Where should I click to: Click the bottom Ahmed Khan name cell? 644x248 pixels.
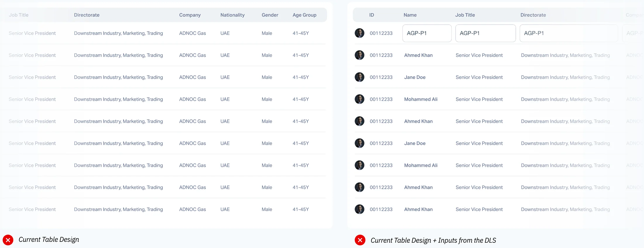point(418,209)
